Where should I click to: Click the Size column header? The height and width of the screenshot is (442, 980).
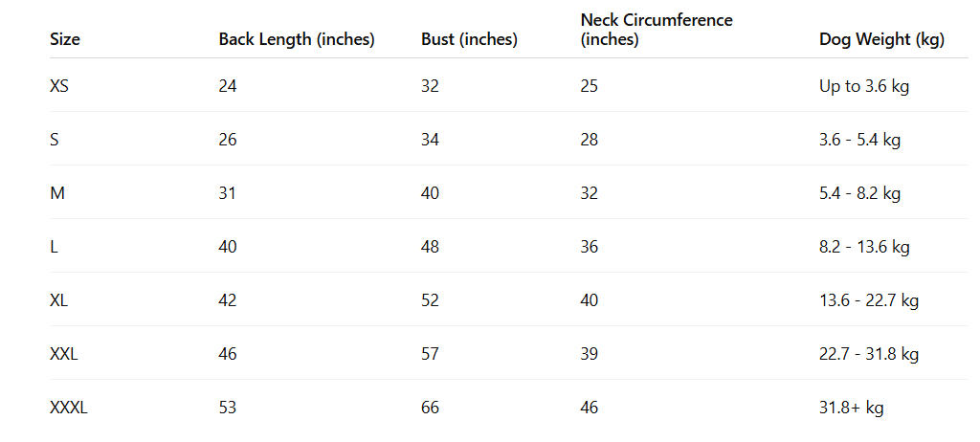[x=65, y=39]
